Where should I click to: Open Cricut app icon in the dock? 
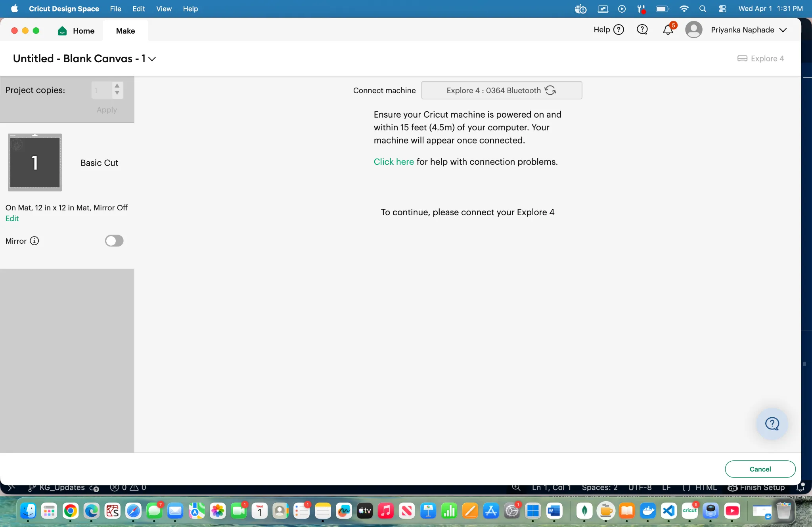click(689, 511)
